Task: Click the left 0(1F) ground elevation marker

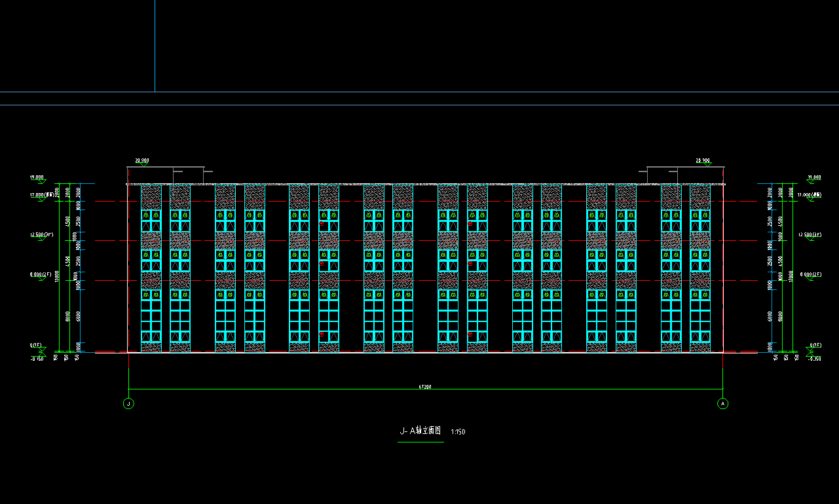Action: click(x=36, y=346)
